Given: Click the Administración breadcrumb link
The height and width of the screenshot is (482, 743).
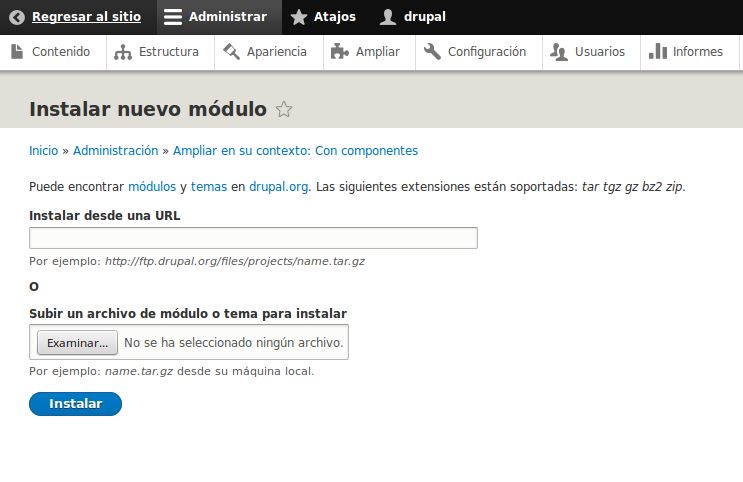Looking at the screenshot, I should 116,151.
